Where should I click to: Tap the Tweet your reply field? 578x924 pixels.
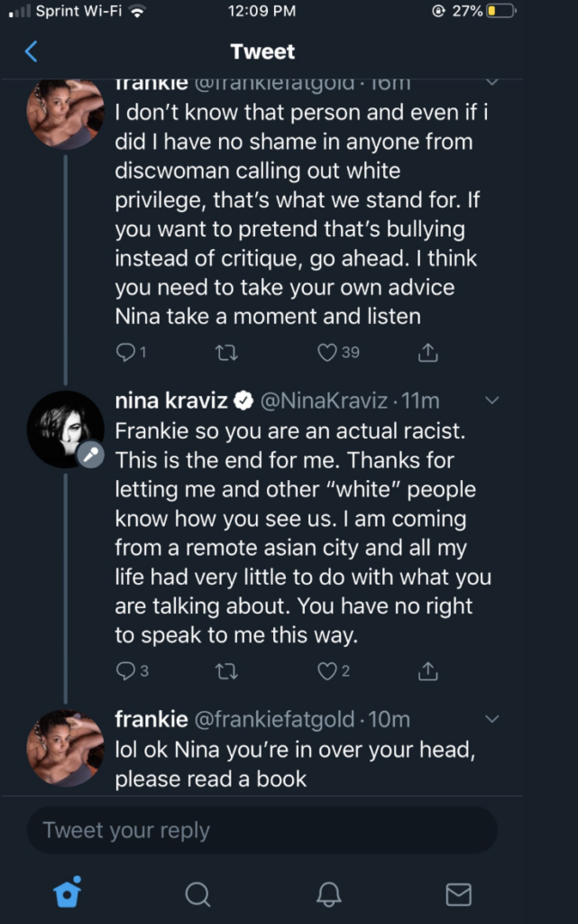[261, 830]
